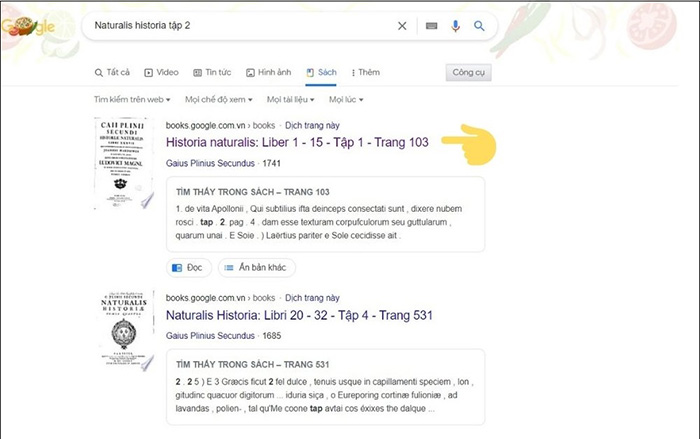Image resolution: width=700 pixels, height=439 pixels.
Task: Click the blue search magnifier icon
Action: 480,26
